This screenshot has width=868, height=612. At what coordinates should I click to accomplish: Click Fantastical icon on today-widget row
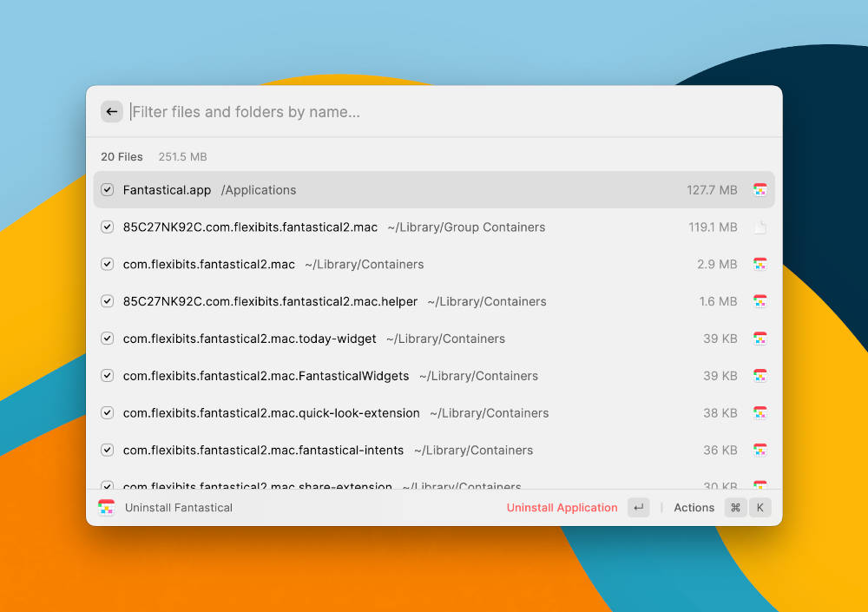760,339
